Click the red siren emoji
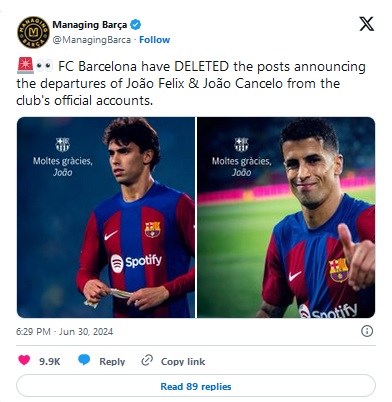 pyautogui.click(x=25, y=66)
